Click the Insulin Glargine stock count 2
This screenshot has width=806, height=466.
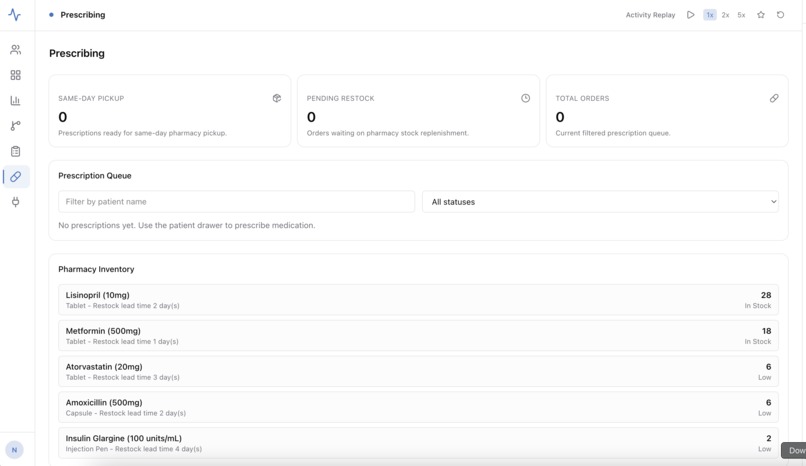769,438
